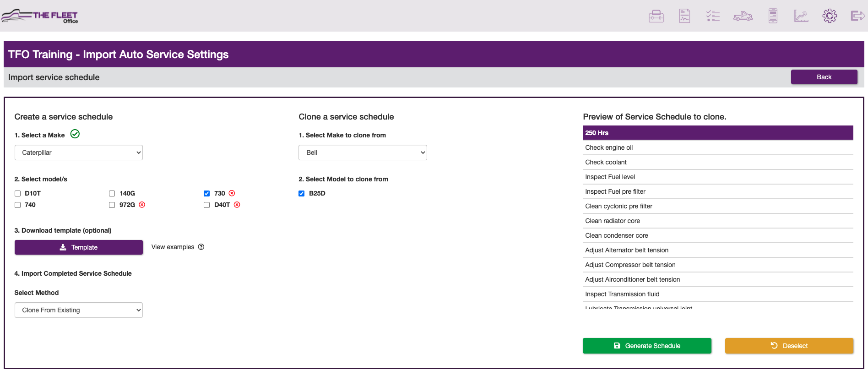Select the Inspect Transmission fluid row

click(x=718, y=294)
